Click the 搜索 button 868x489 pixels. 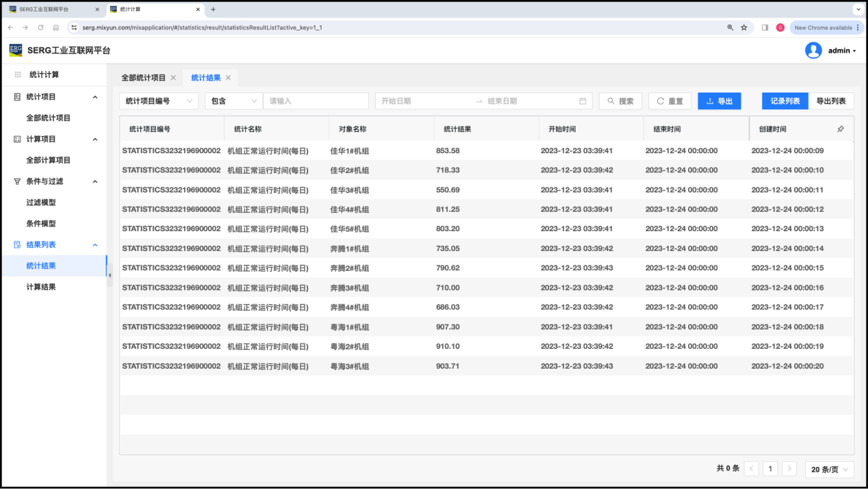(x=620, y=101)
